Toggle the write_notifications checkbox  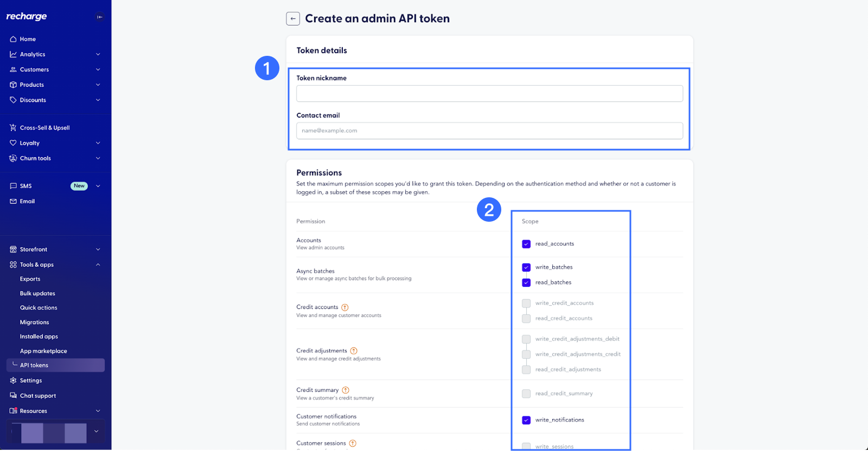526,420
